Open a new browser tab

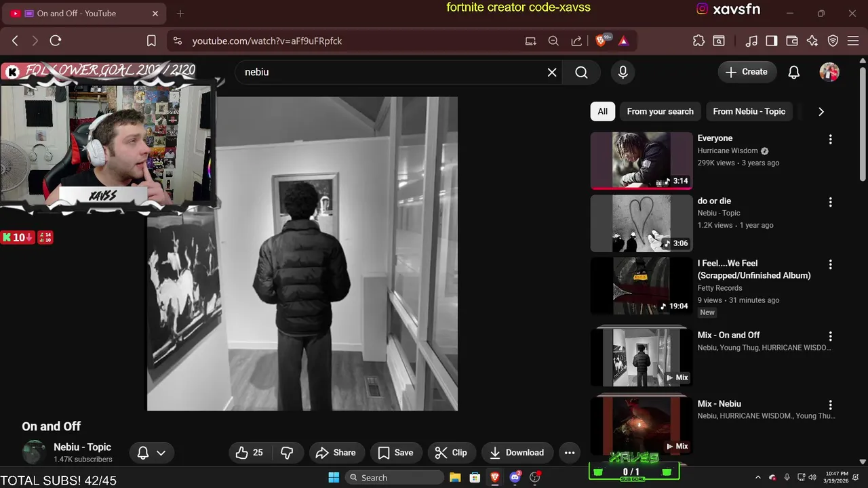180,14
